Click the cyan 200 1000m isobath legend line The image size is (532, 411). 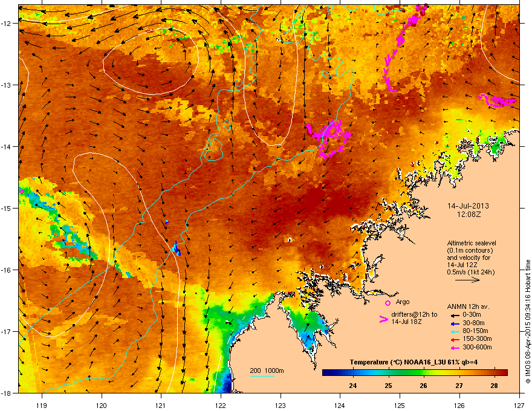pos(262,376)
